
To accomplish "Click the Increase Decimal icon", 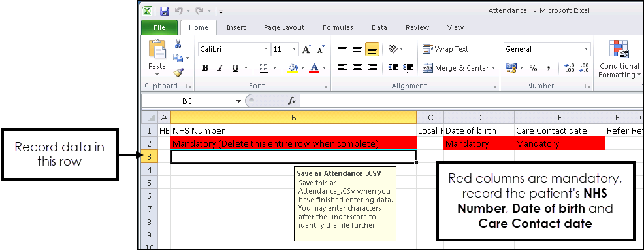I will pyautogui.click(x=570, y=68).
